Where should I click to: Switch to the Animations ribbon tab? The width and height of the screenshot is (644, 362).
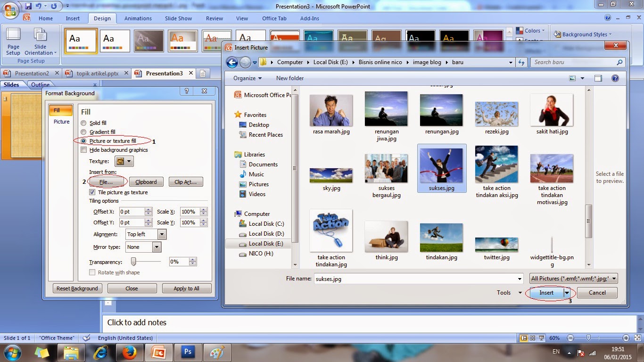138,18
